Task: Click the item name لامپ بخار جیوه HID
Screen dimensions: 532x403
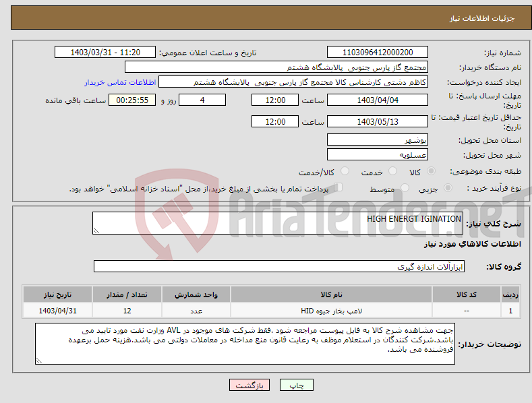Action: pos(331,311)
